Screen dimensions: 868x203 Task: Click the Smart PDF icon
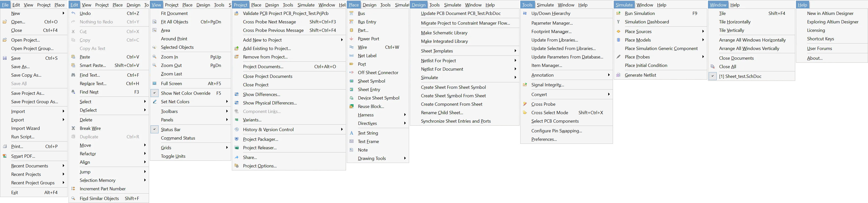tap(5, 156)
